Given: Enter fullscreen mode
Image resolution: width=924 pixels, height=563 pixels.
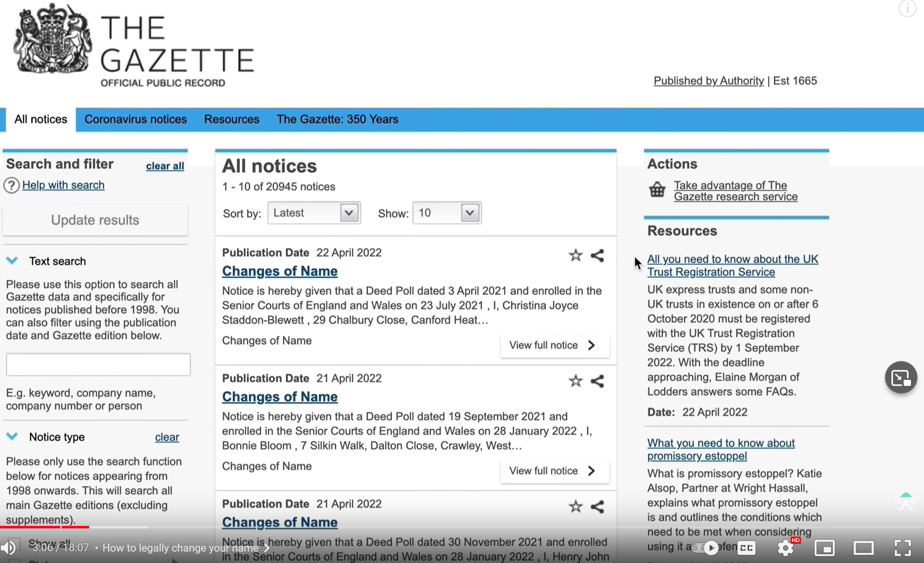Looking at the screenshot, I should coord(902,548).
